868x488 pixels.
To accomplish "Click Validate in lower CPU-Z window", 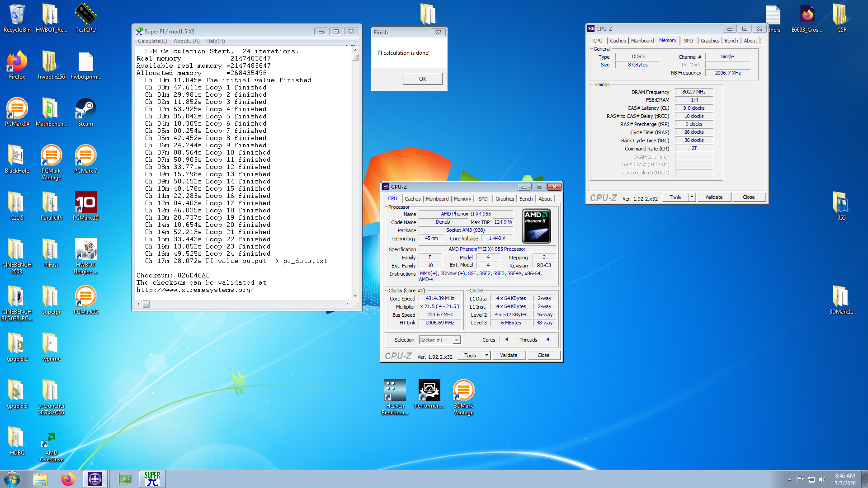I will (x=509, y=355).
